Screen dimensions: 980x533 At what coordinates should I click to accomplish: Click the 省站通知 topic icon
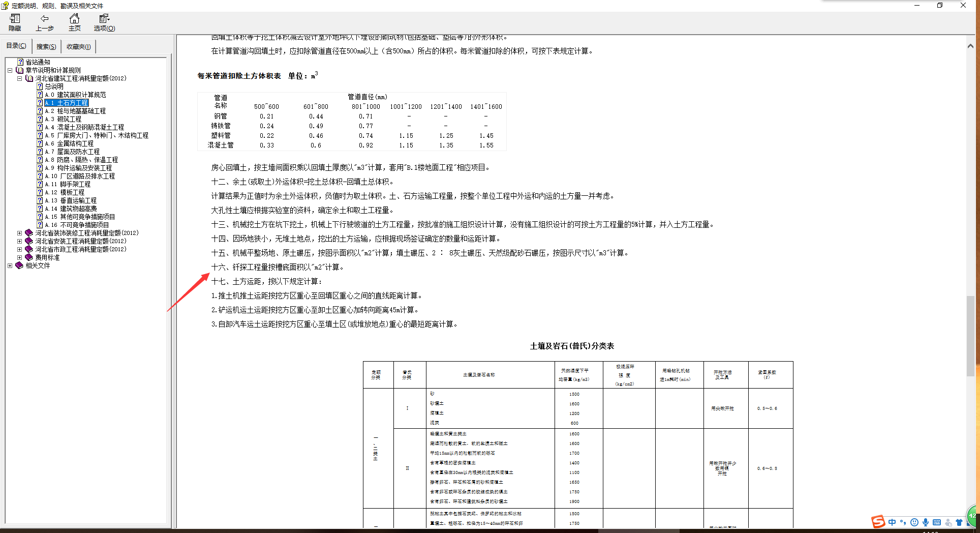[x=20, y=62]
